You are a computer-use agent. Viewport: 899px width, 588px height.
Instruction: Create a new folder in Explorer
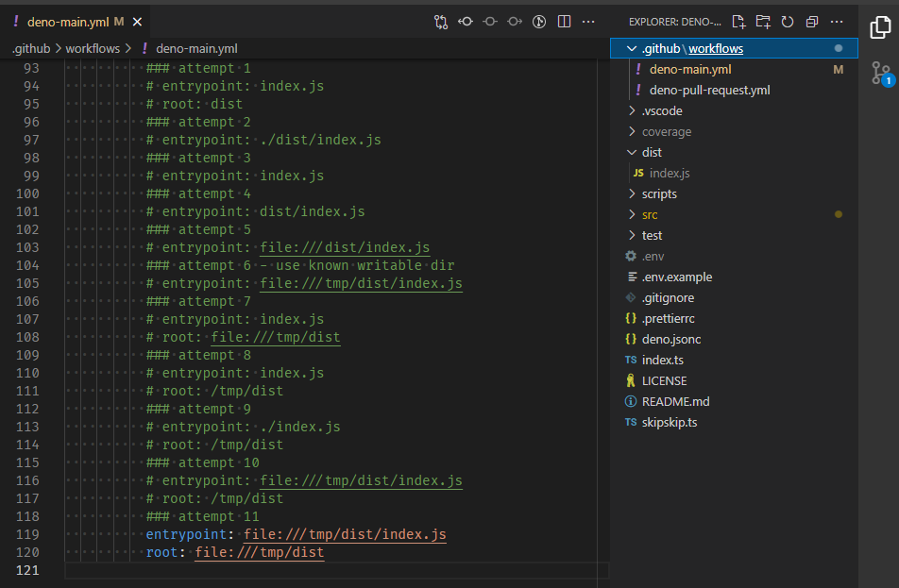tap(763, 22)
